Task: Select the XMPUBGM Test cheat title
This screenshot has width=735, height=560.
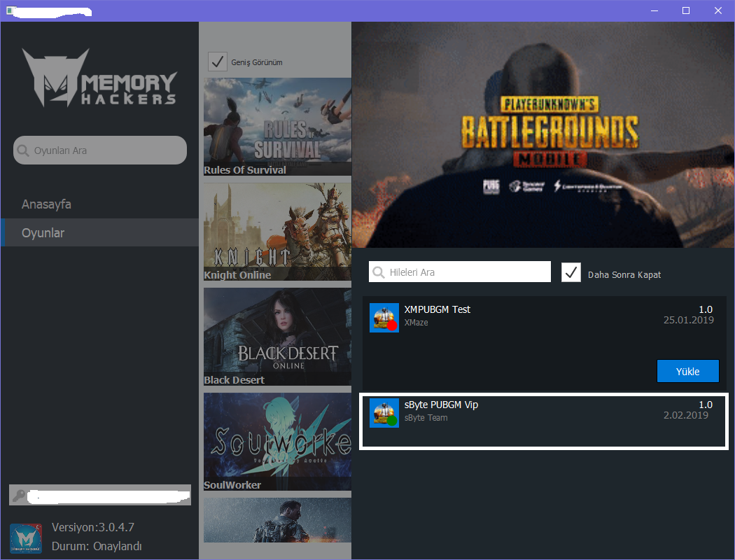Action: pos(437,309)
